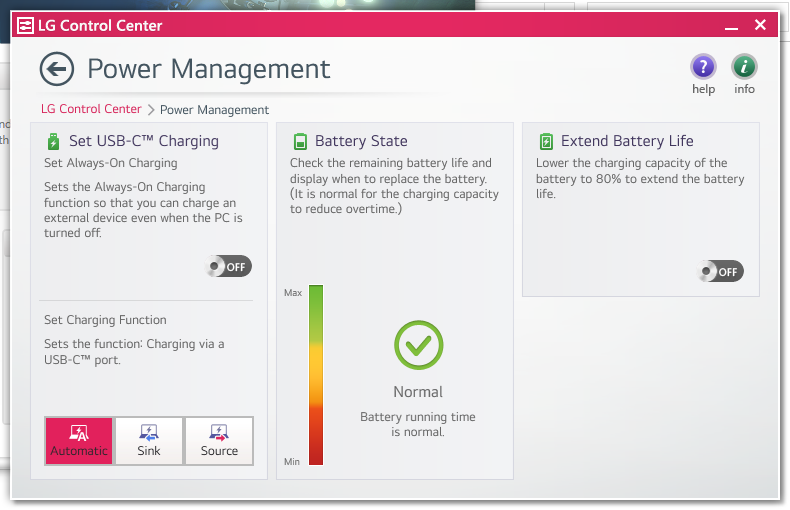
Task: Click the Power Management breadcrumb text
Action: (214, 110)
